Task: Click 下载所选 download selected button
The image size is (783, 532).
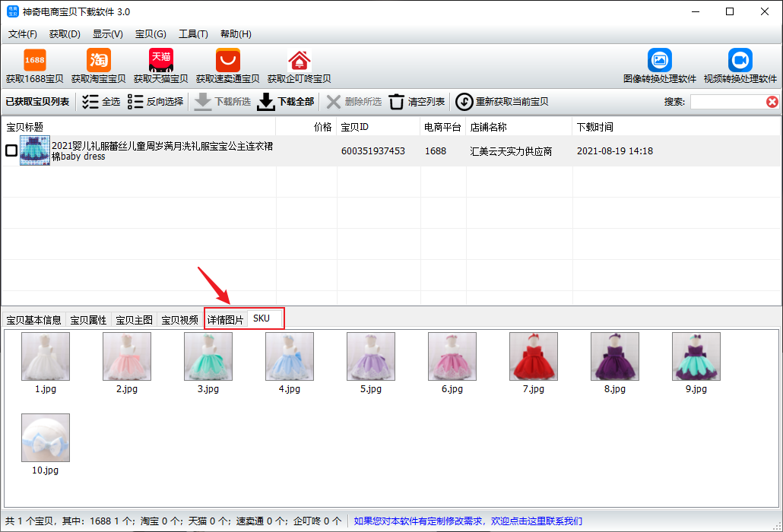Action: [222, 102]
